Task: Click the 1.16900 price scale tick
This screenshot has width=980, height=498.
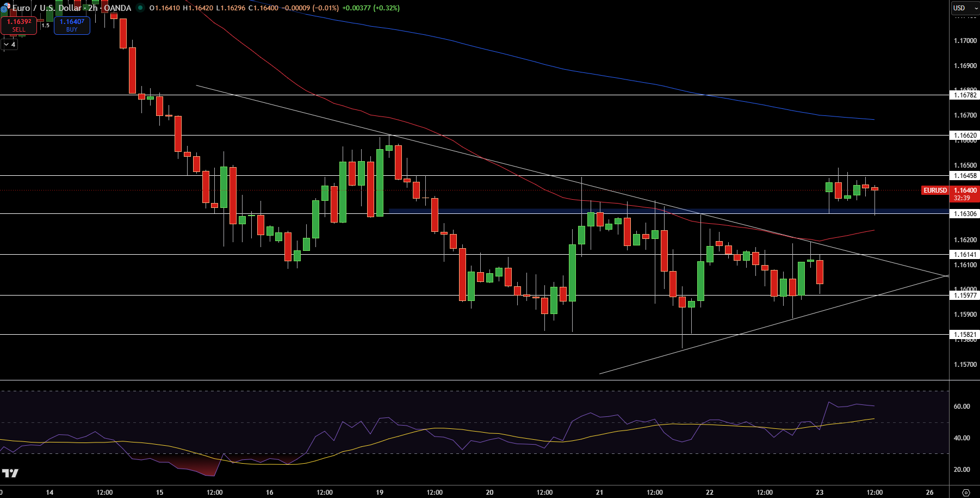Action: click(x=965, y=66)
